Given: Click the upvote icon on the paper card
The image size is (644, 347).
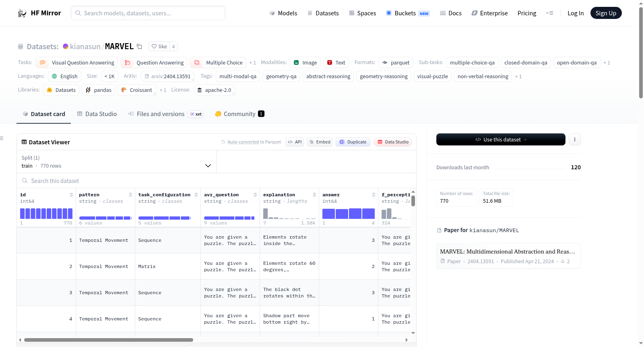Looking at the screenshot, I should (x=563, y=262).
